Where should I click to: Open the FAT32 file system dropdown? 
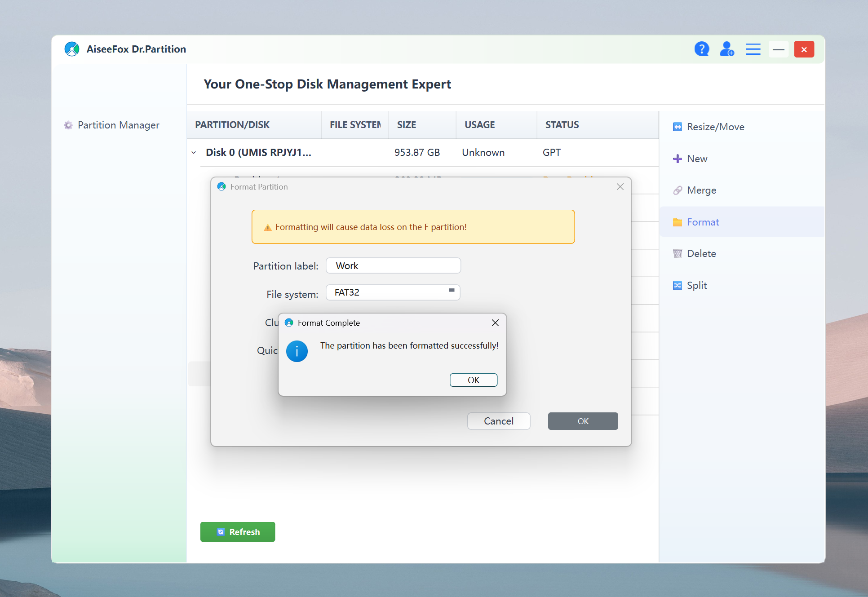tap(393, 292)
